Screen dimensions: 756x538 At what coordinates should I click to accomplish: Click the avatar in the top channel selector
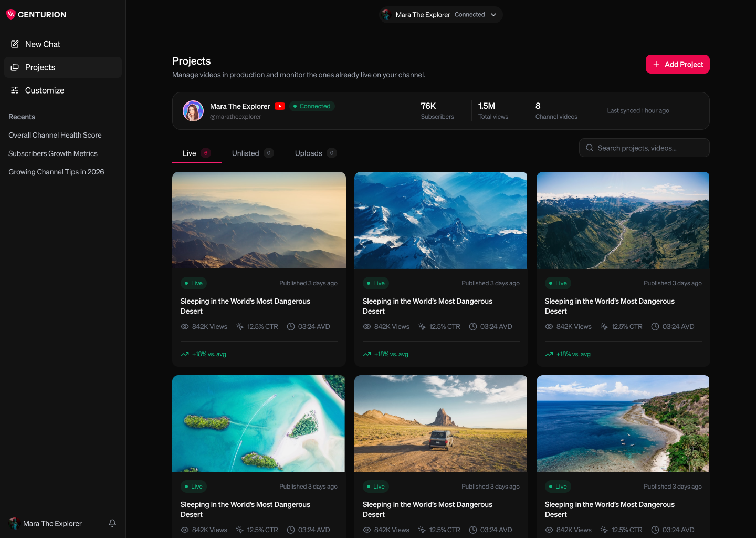point(386,15)
